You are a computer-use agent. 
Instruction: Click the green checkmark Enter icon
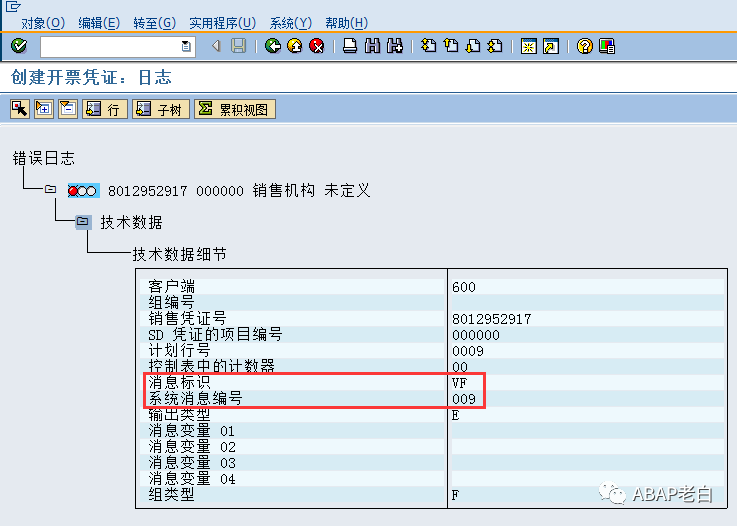click(19, 46)
